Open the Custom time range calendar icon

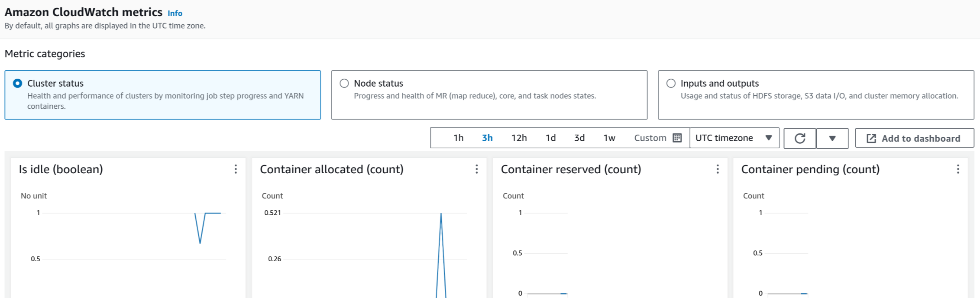677,138
